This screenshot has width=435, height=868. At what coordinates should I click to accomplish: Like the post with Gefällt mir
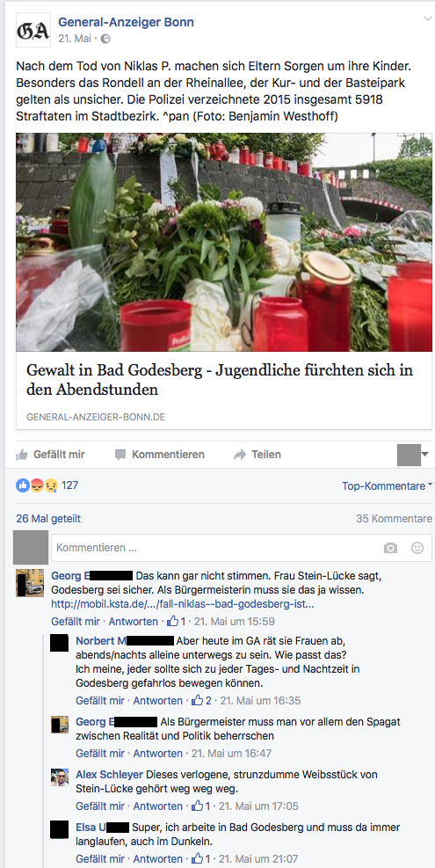tap(50, 455)
